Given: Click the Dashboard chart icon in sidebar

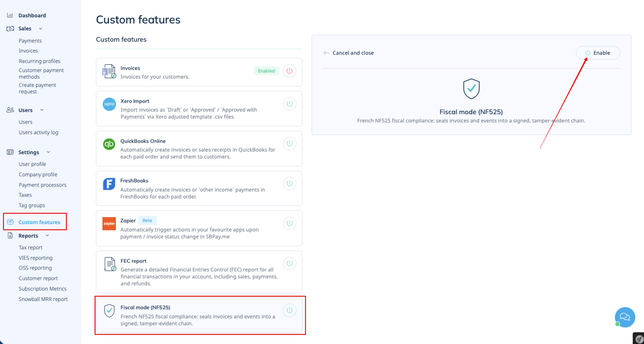Looking at the screenshot, I should click(x=10, y=15).
